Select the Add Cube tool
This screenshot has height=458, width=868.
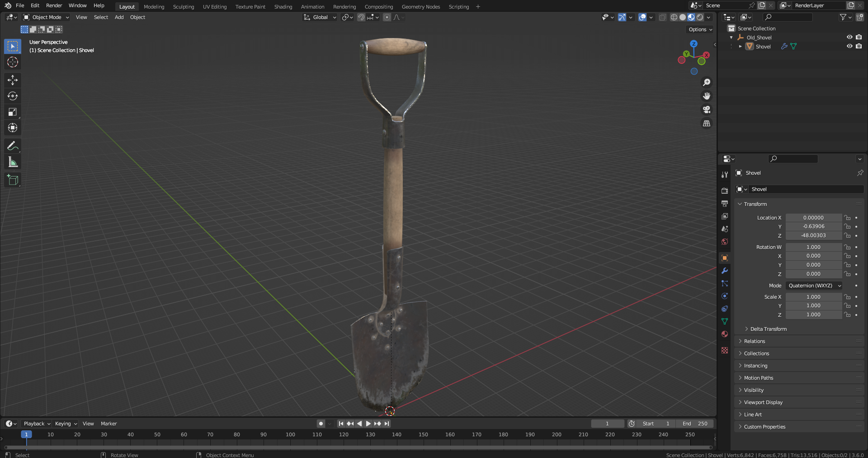pyautogui.click(x=13, y=180)
